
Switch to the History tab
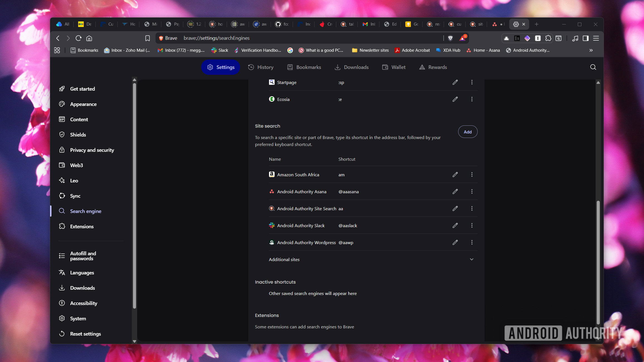click(261, 67)
